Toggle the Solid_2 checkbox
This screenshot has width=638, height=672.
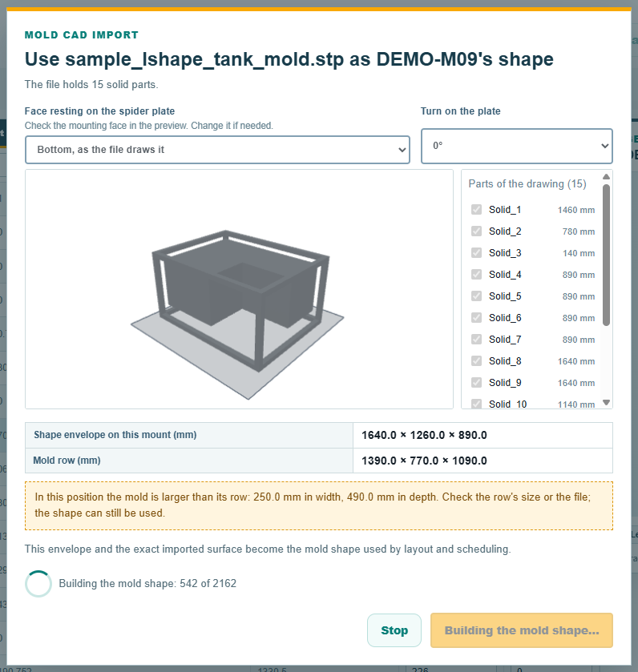tap(476, 231)
